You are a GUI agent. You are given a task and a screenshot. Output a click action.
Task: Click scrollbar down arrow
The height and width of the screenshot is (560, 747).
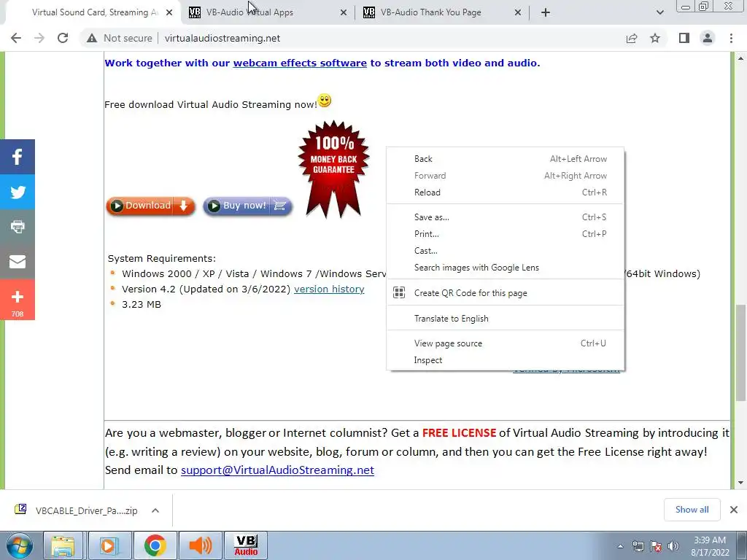click(740, 483)
